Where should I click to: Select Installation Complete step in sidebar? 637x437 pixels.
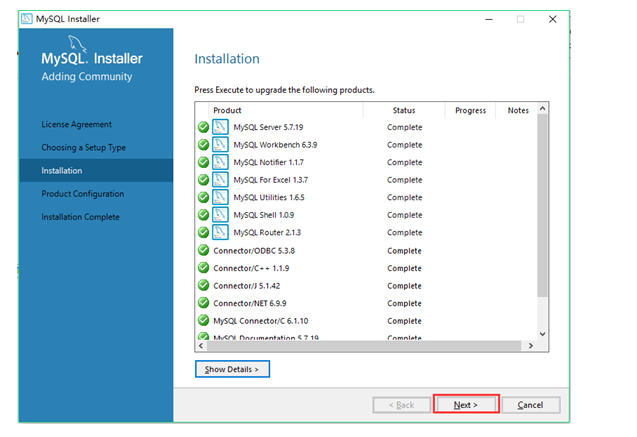[x=80, y=217]
